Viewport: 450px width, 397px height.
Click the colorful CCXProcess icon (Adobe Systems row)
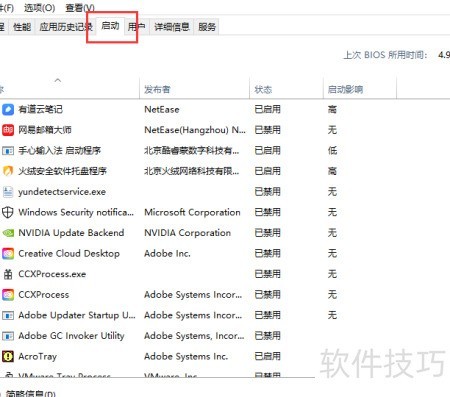pos(8,295)
